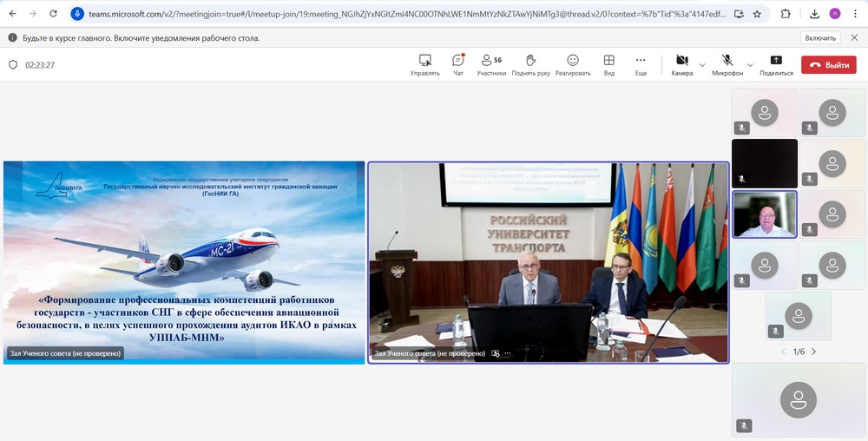Leave meeting with Выйти button
The width and height of the screenshot is (868, 441).
pos(829,65)
